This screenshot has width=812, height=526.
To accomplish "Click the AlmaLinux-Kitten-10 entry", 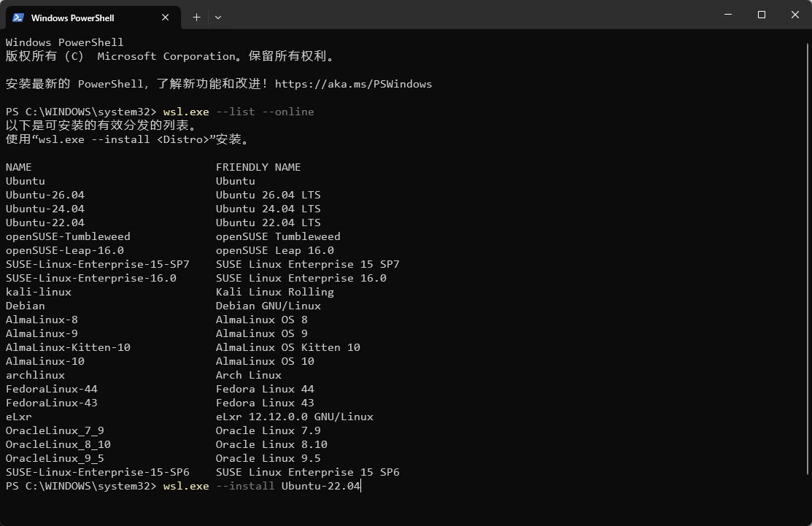I will pos(68,347).
